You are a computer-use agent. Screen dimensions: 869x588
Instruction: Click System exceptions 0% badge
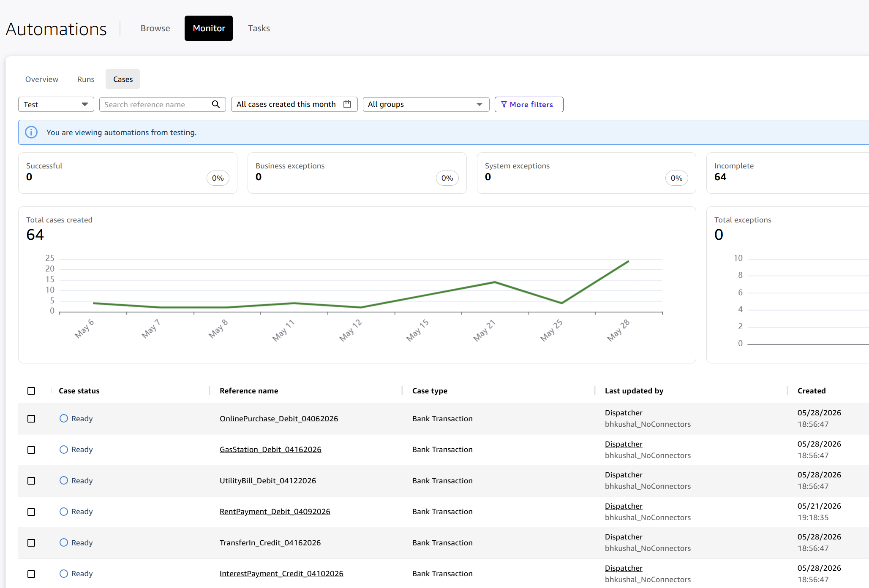677,178
